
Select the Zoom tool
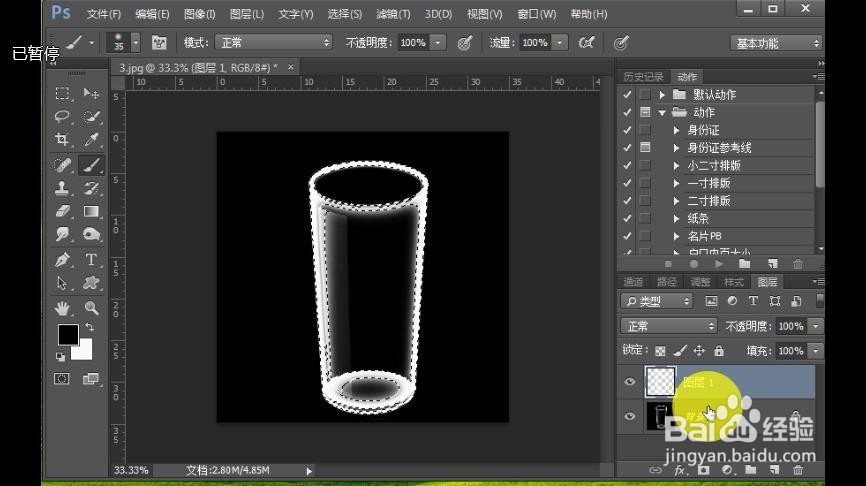click(91, 308)
